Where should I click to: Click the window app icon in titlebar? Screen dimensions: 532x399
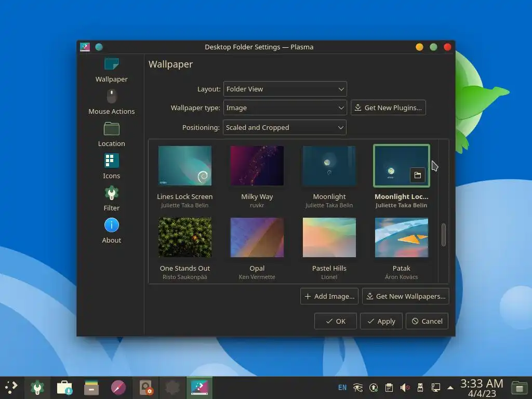85,47
